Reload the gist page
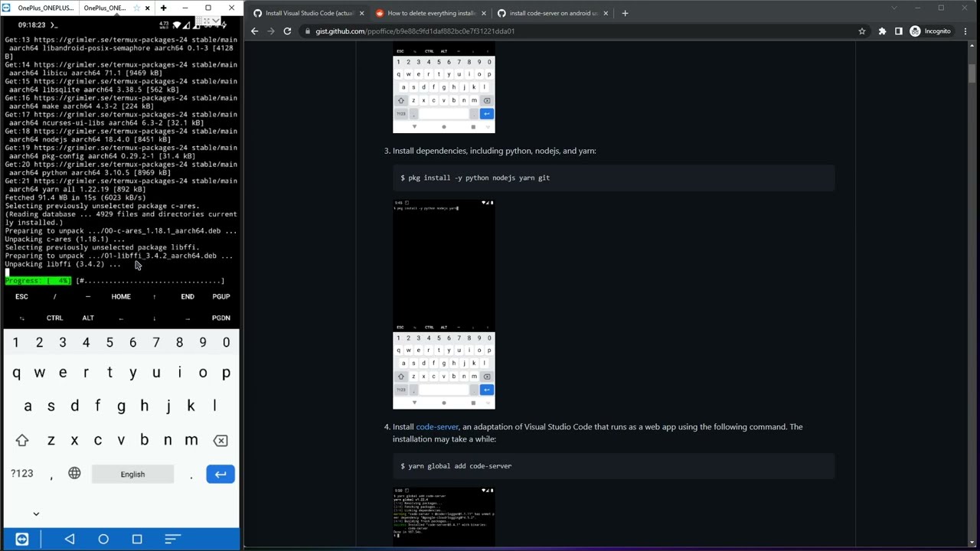 pyautogui.click(x=287, y=31)
